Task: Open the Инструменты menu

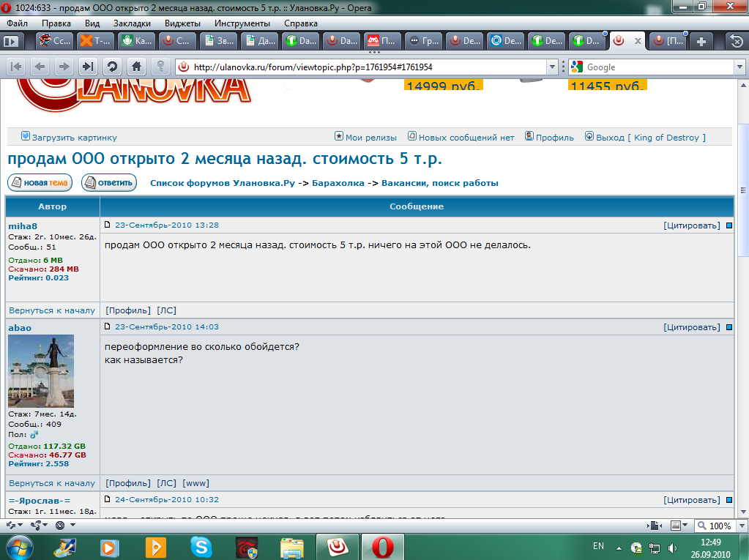Action: (242, 23)
